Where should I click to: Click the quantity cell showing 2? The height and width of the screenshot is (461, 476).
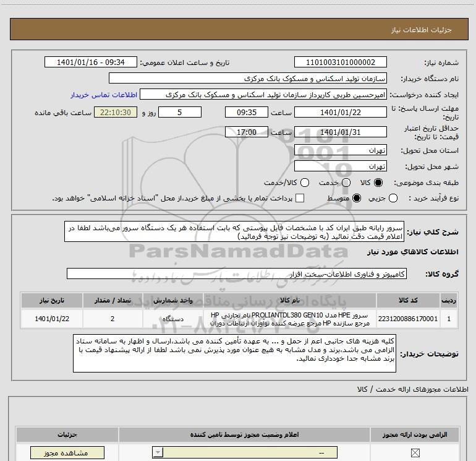click(113, 319)
